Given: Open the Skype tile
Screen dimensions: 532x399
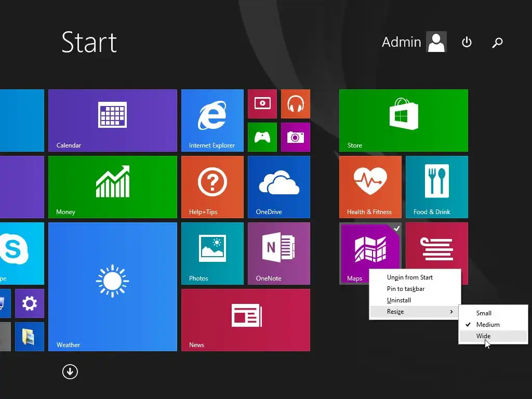Looking at the screenshot, I should pyautogui.click(x=22, y=254).
